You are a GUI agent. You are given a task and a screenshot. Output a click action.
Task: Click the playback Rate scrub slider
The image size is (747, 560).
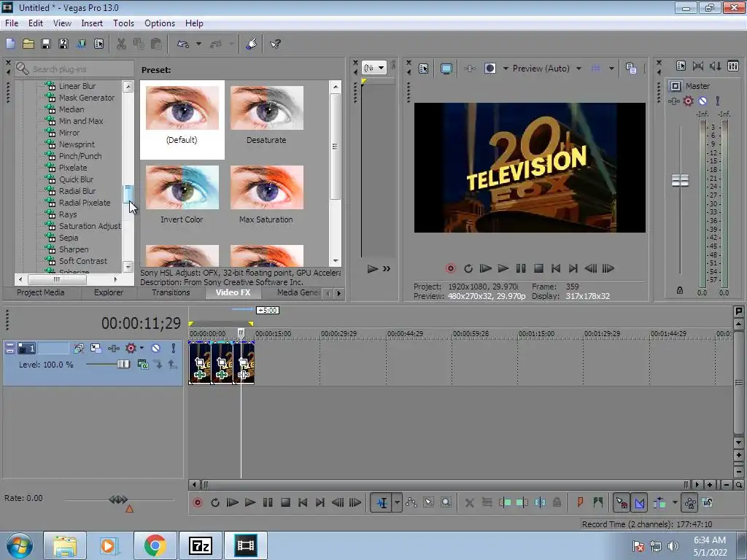point(118,499)
